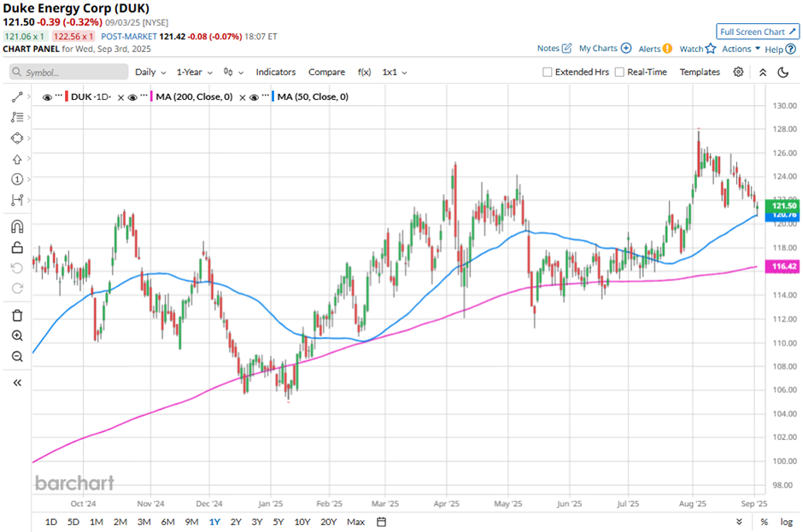Open the My Charts link
This screenshot has height=532, width=803.
(x=598, y=48)
